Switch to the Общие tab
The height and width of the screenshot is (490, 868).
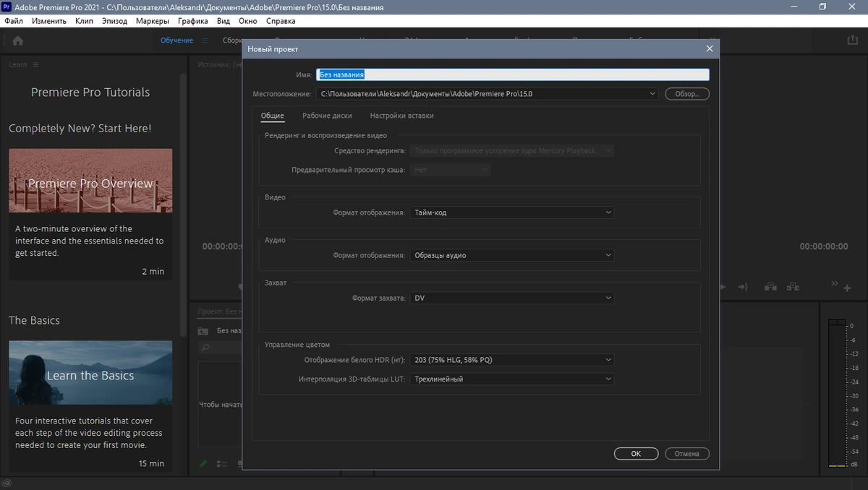coord(272,116)
